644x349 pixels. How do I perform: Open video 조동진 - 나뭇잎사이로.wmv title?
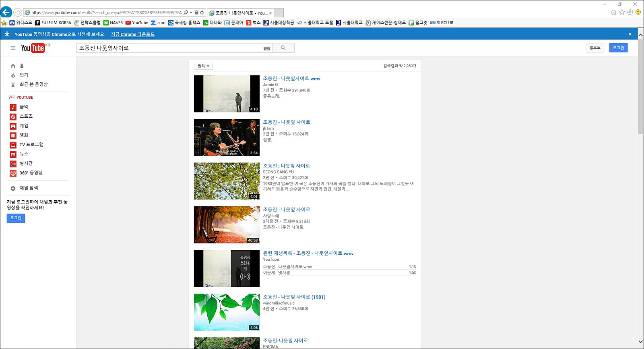(x=292, y=79)
